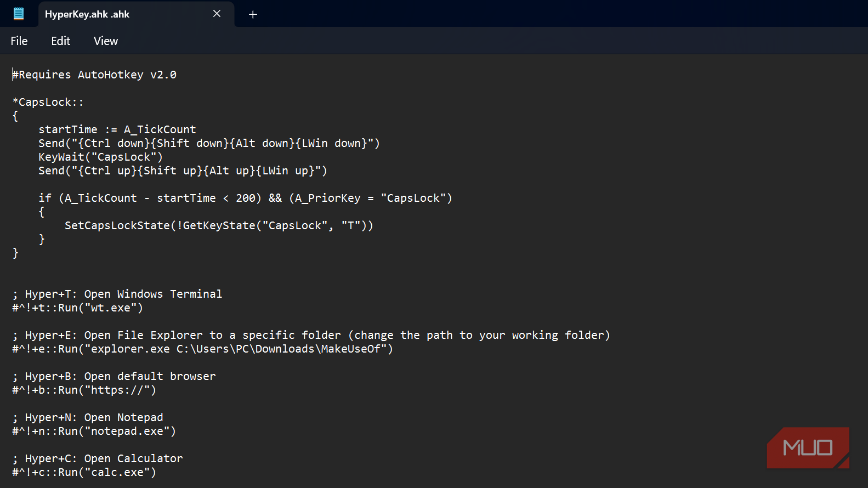Click the Run("wt.exe") line
868x488 pixels.
[77, 308]
